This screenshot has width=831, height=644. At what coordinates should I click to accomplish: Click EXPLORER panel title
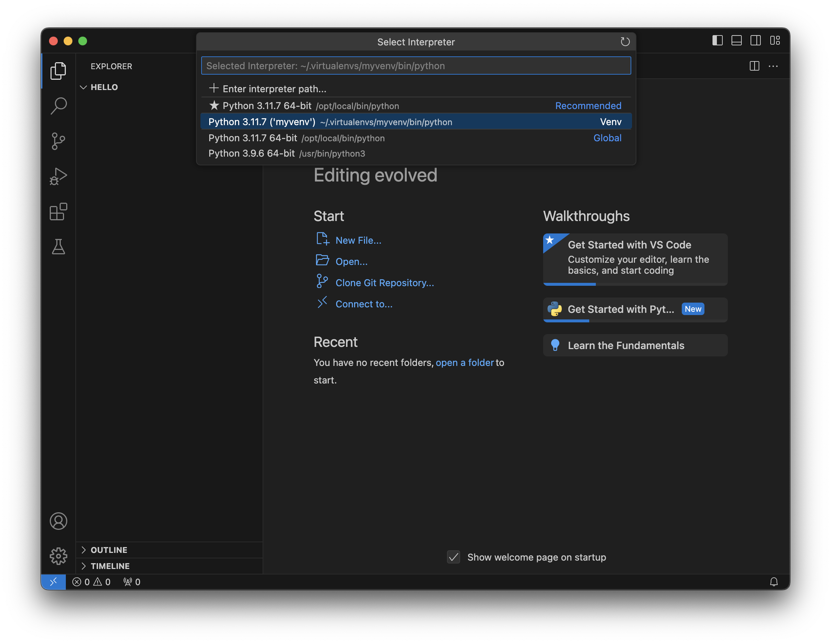(x=112, y=66)
